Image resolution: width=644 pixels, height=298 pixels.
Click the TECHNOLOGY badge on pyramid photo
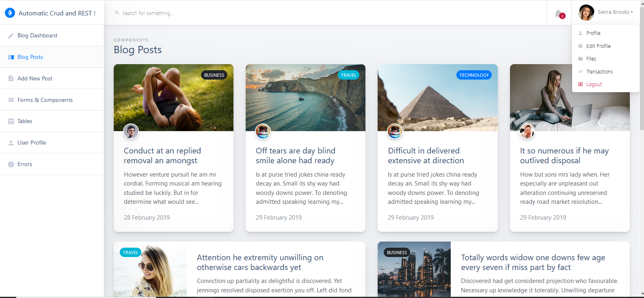click(474, 75)
